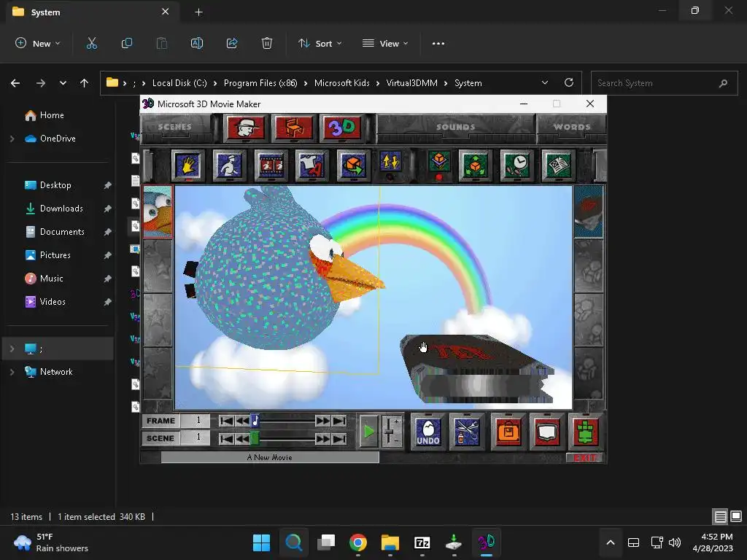Viewport: 747px width, 560px height.
Task: Step back one frame in FRAME row
Action: tap(242, 421)
